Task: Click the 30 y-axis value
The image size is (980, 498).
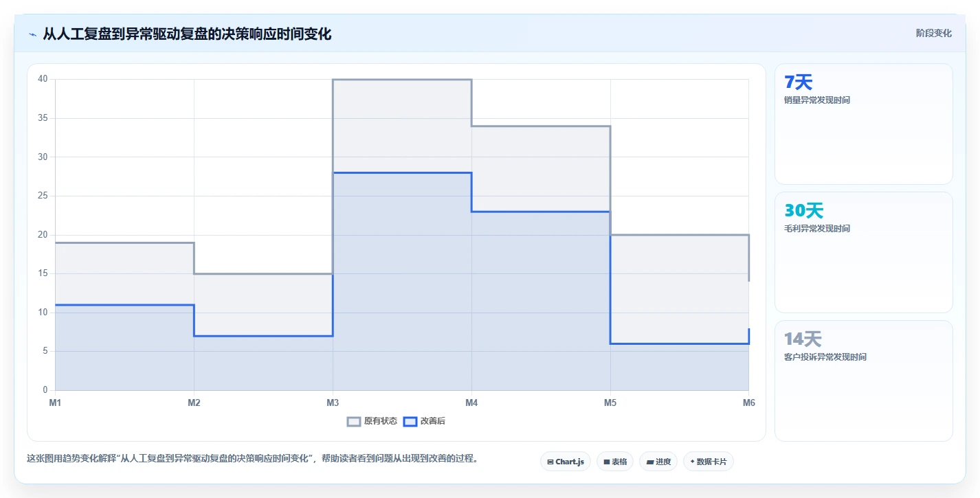Action: pyautogui.click(x=43, y=157)
